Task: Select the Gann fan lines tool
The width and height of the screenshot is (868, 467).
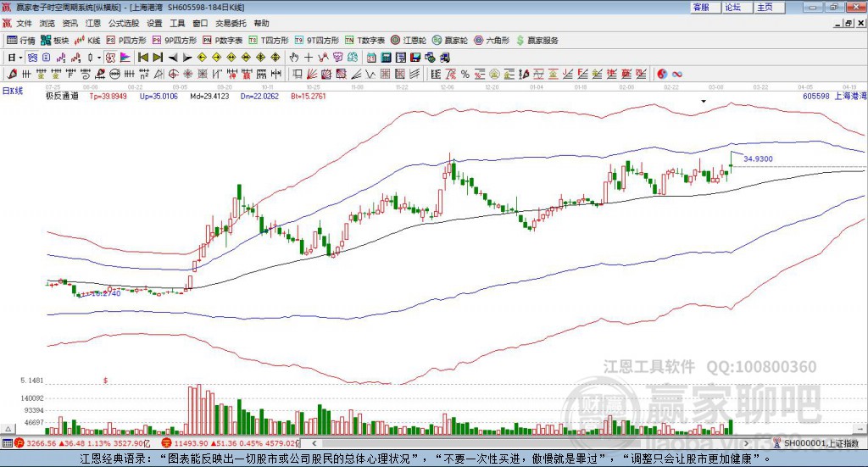Action: point(312,74)
